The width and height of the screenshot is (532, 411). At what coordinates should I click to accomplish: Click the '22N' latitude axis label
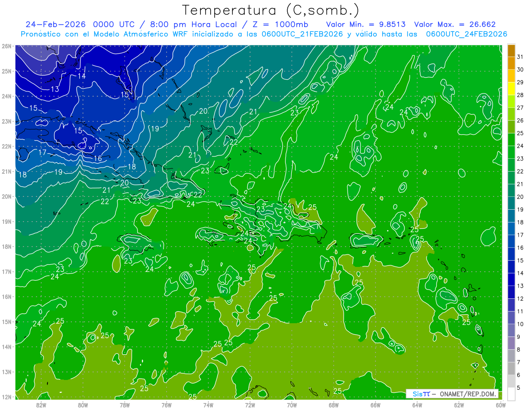pyautogui.click(x=6, y=146)
